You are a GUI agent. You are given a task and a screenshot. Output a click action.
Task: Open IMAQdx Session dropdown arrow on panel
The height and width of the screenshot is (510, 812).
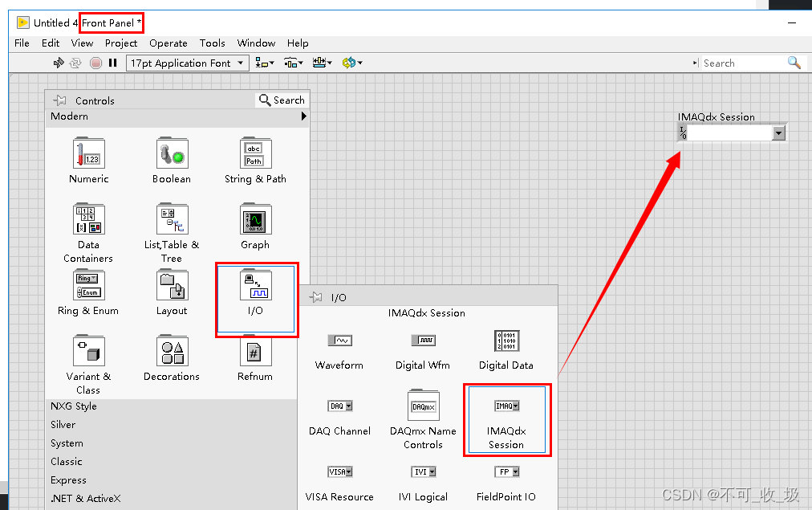[778, 133]
